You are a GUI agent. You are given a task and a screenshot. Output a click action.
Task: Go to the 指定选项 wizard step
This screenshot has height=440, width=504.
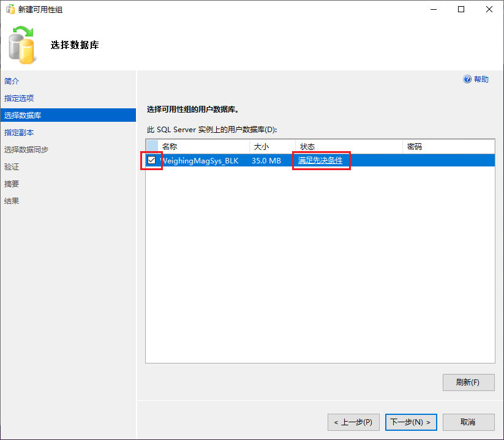pos(19,99)
